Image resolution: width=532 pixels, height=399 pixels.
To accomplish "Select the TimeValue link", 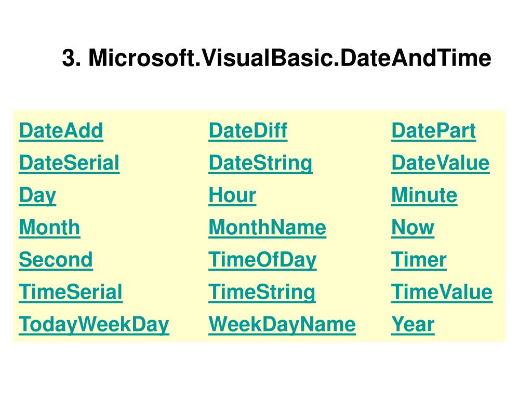I will point(442,292).
